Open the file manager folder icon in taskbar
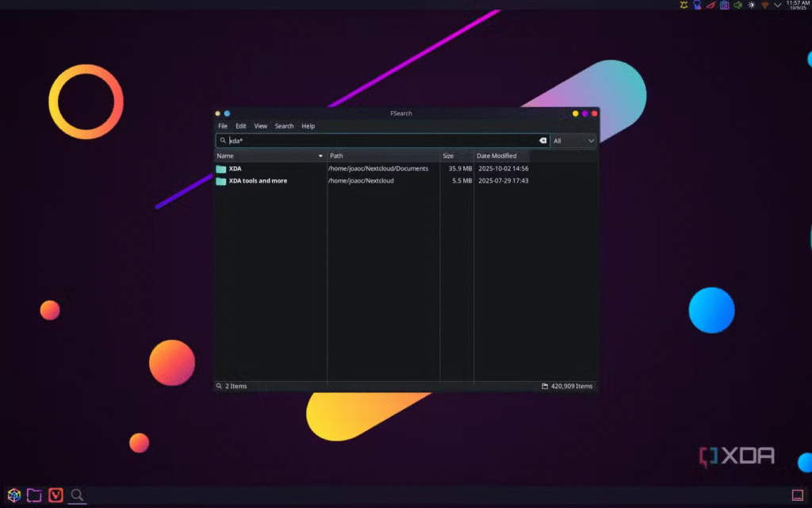This screenshot has height=508, width=812. pyautogui.click(x=34, y=495)
